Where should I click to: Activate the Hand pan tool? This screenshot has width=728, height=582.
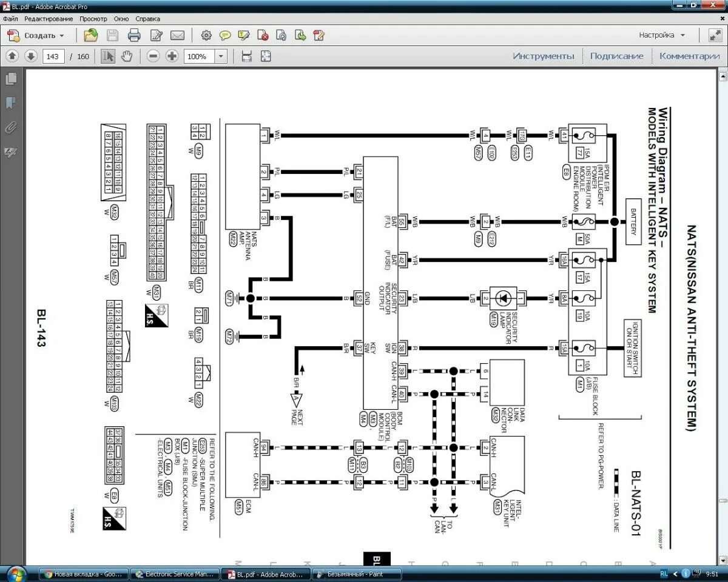point(127,56)
